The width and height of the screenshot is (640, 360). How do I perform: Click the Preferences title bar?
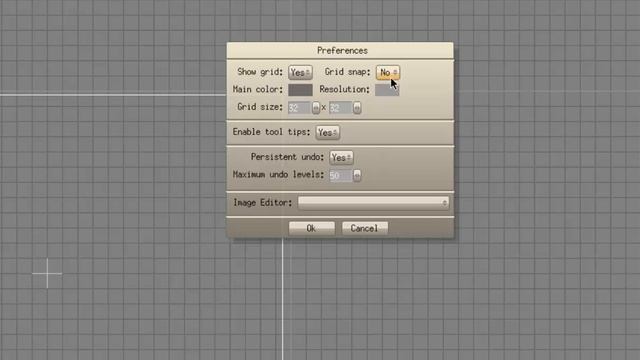click(x=340, y=51)
